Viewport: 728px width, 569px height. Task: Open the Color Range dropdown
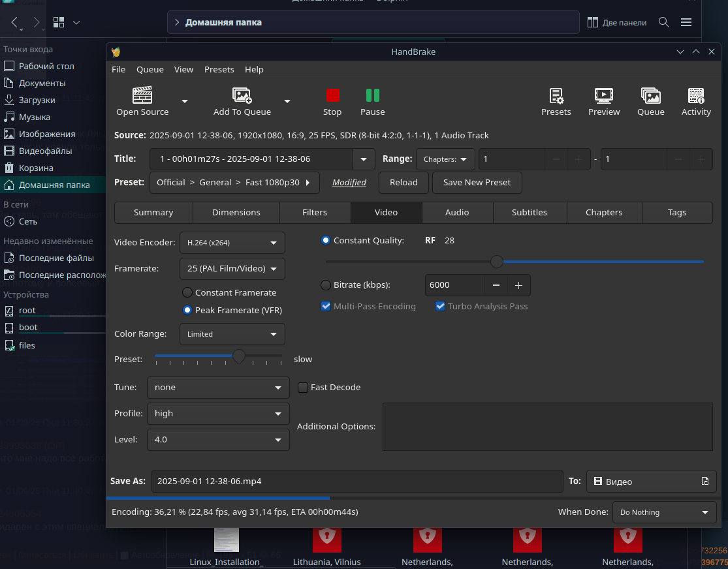232,334
